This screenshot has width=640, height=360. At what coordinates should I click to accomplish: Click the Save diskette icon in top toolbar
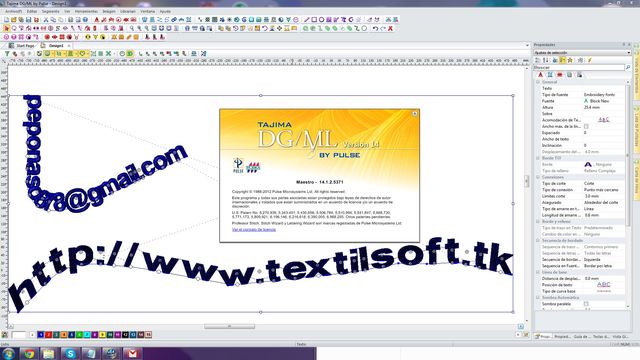pyautogui.click(x=29, y=20)
